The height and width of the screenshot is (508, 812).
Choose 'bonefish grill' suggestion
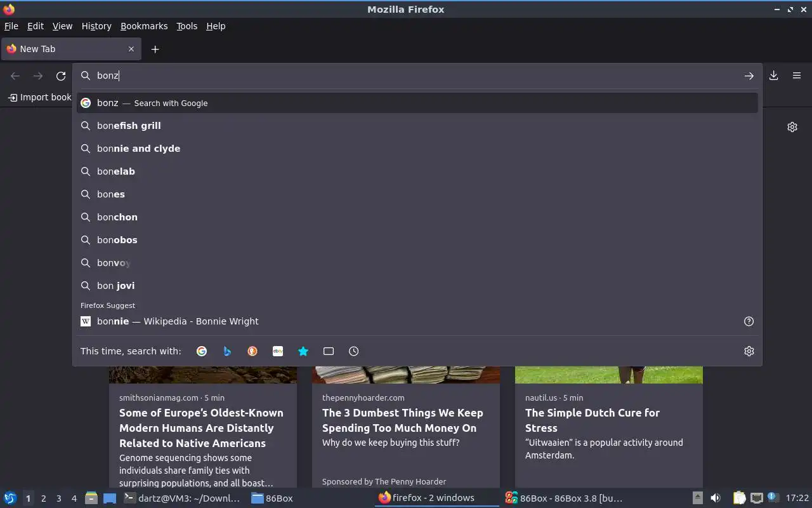pos(417,126)
